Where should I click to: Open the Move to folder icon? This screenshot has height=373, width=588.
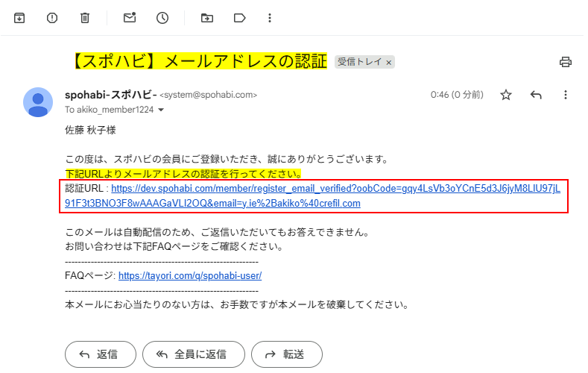pos(207,18)
